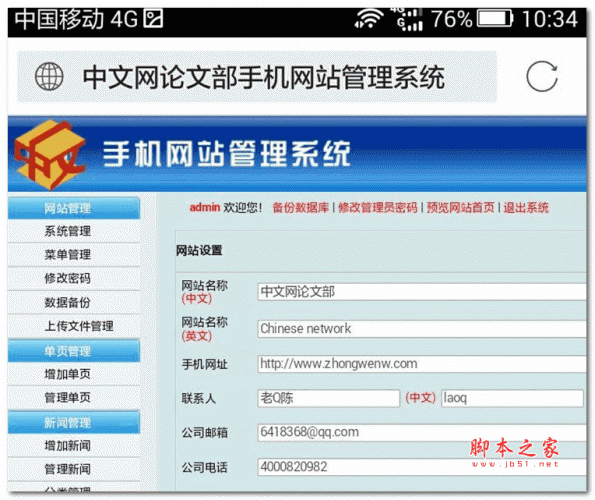Focus the 联系人 field containing 老Q陈
The image size is (595, 500).
tap(329, 398)
